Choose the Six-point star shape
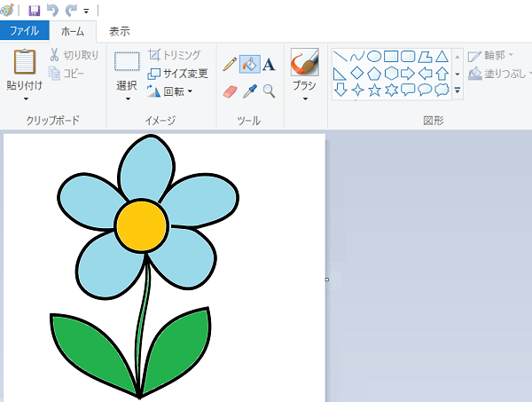The image size is (532, 402). [391, 91]
